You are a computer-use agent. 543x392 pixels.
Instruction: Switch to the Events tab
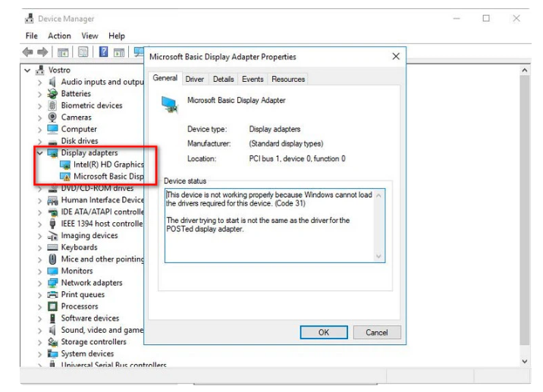tap(253, 79)
